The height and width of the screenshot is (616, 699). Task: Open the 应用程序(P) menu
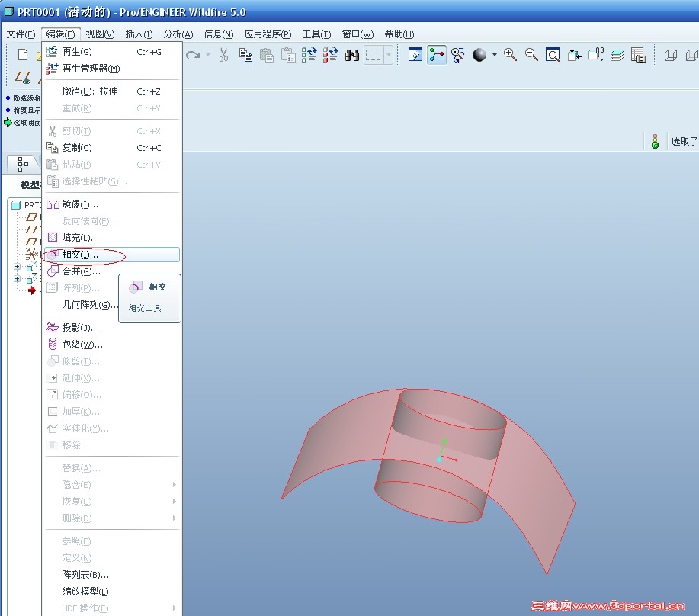[268, 34]
